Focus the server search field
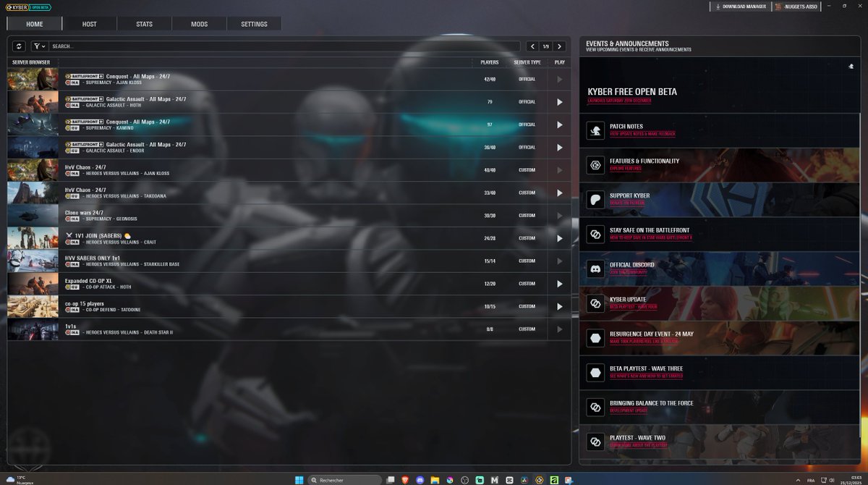 point(284,46)
